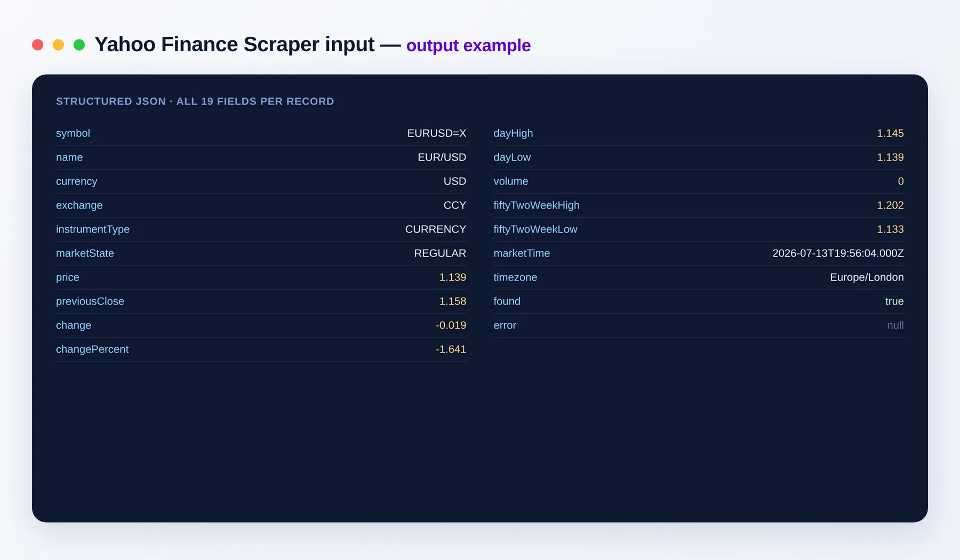This screenshot has width=960, height=560.
Task: Select the 'fiftyTwoWeekHigh' field label
Action: pos(537,205)
